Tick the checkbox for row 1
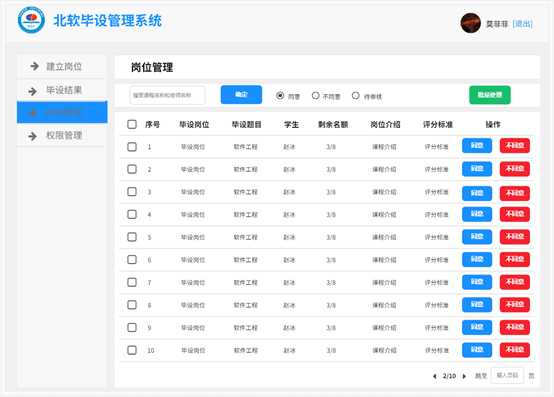Image resolution: width=554 pixels, height=397 pixels. click(x=132, y=147)
